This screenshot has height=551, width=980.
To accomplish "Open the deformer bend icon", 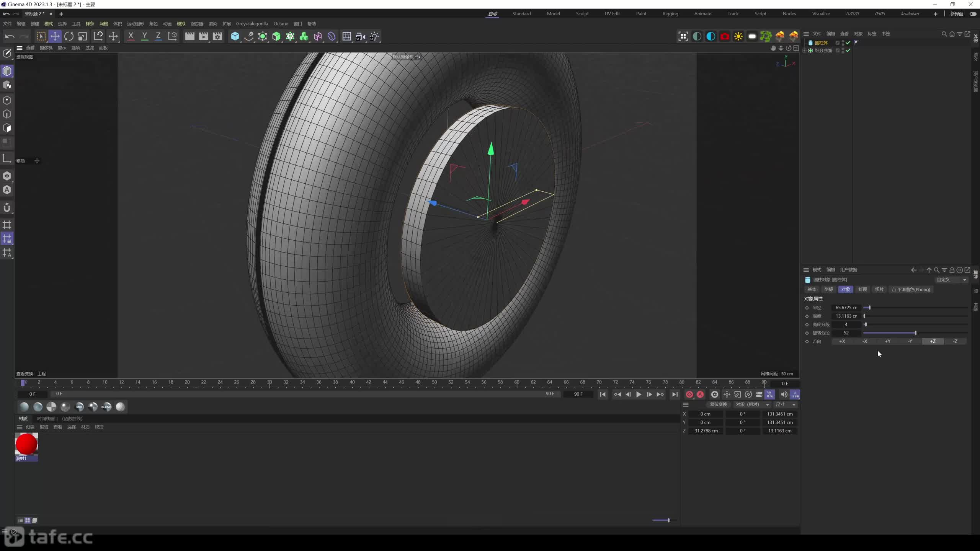I will pyautogui.click(x=332, y=36).
